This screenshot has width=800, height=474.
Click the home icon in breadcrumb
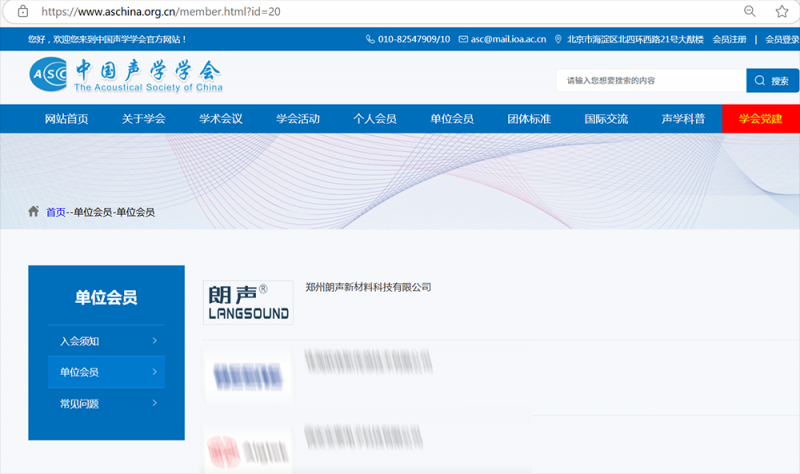[34, 211]
